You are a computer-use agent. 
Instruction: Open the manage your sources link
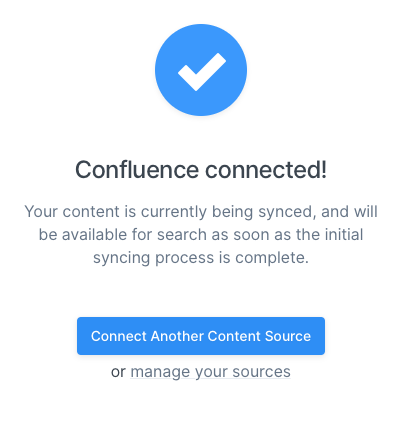pyautogui.click(x=210, y=372)
